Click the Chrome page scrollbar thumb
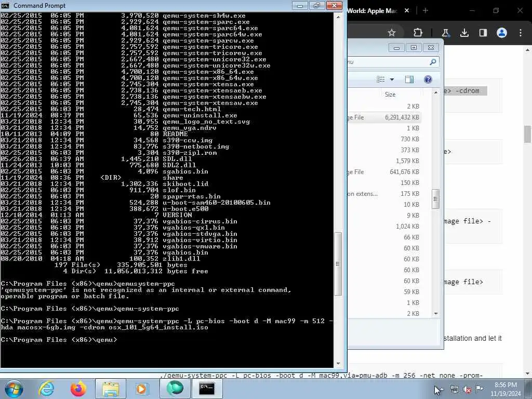 click(528, 135)
